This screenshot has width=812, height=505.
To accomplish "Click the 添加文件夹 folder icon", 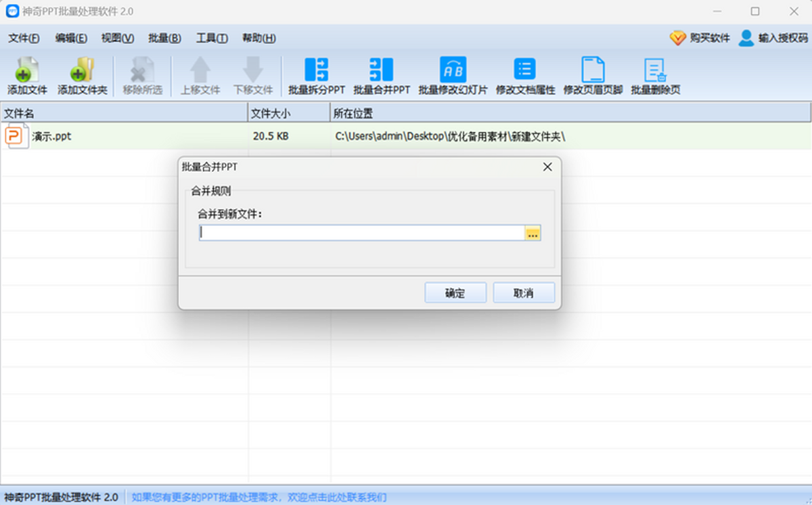I will point(82,70).
